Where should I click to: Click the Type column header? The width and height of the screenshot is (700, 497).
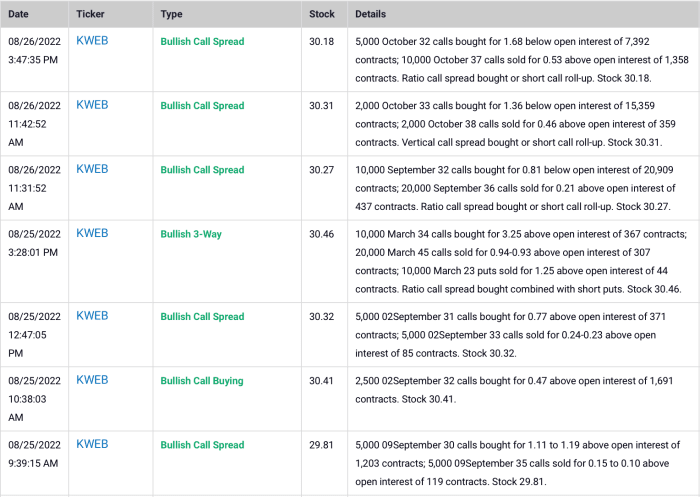[171, 15]
